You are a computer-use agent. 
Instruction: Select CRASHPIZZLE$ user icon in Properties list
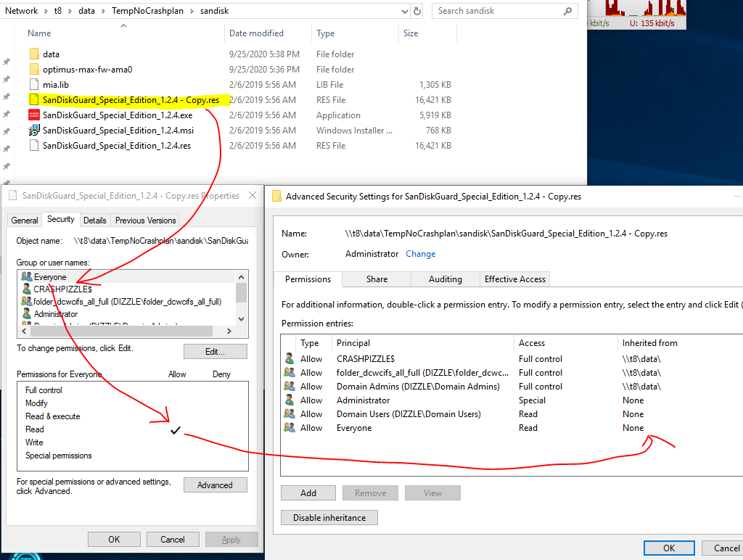[27, 289]
